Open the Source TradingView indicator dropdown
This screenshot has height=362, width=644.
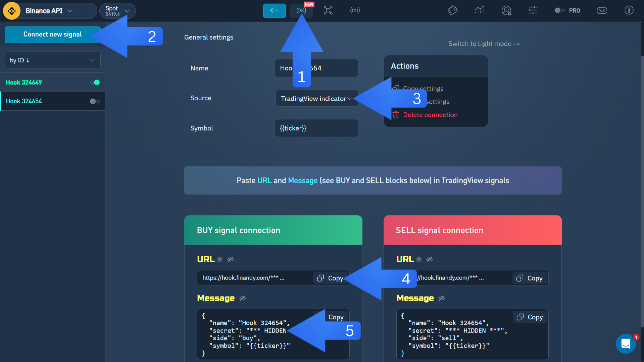click(x=316, y=98)
